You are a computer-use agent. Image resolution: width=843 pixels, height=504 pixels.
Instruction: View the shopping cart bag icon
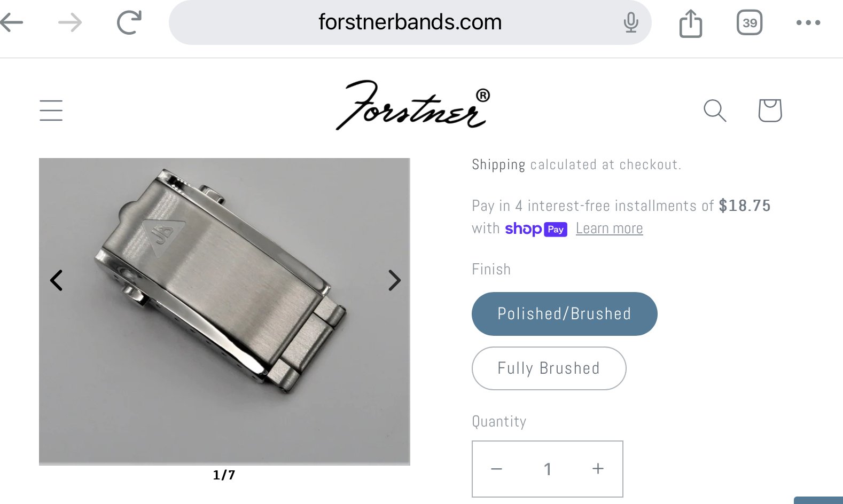(x=770, y=111)
